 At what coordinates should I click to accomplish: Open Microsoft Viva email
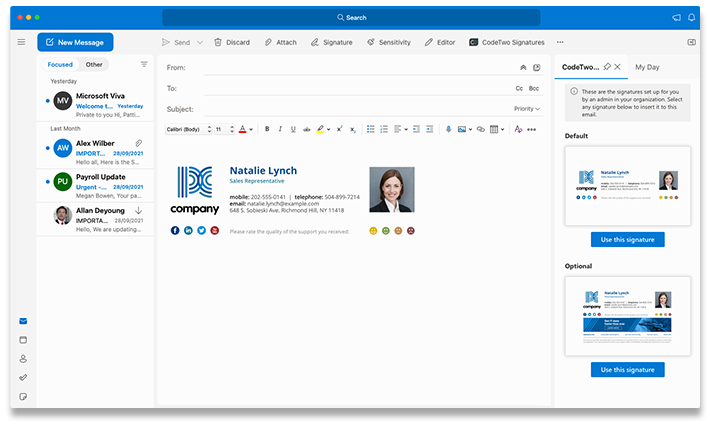(x=95, y=105)
